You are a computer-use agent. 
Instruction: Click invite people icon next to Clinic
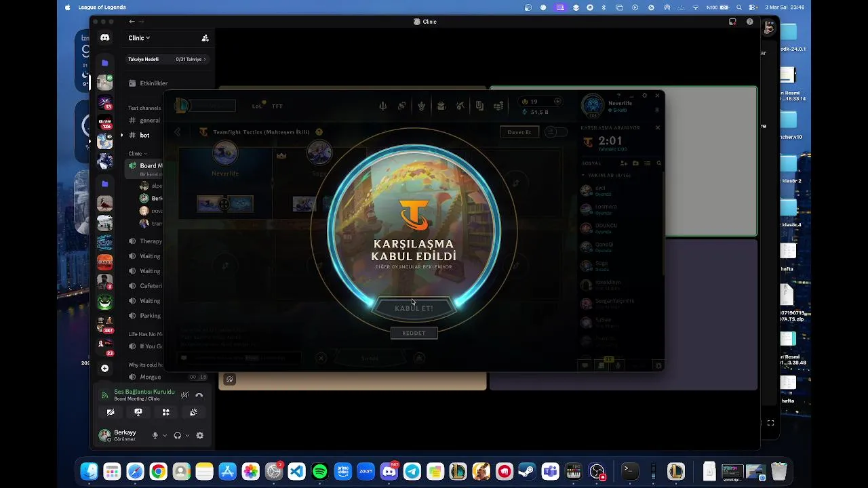pyautogui.click(x=205, y=38)
